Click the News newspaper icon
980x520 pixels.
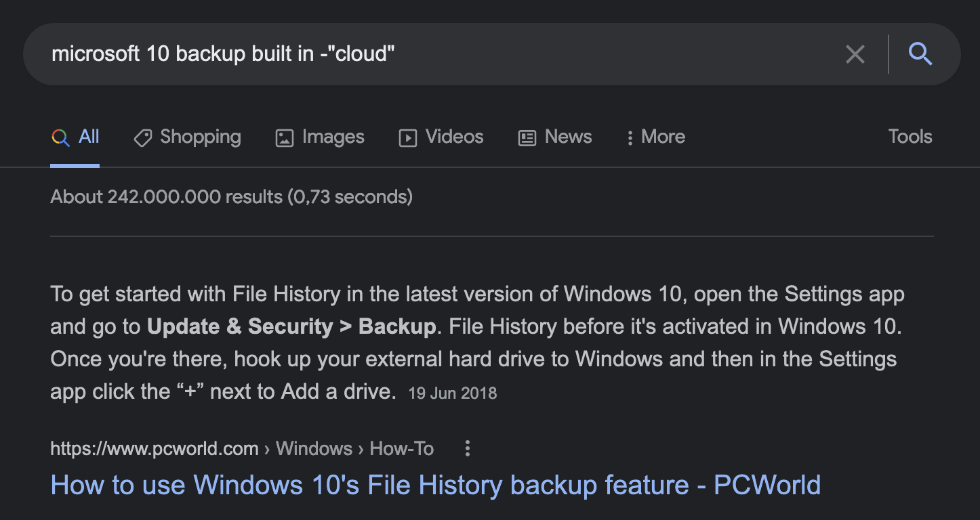tap(527, 137)
